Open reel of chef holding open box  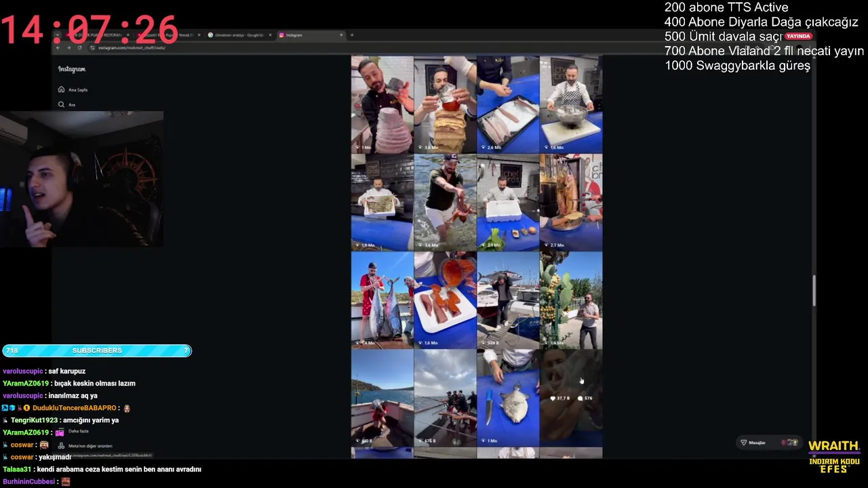pos(382,202)
